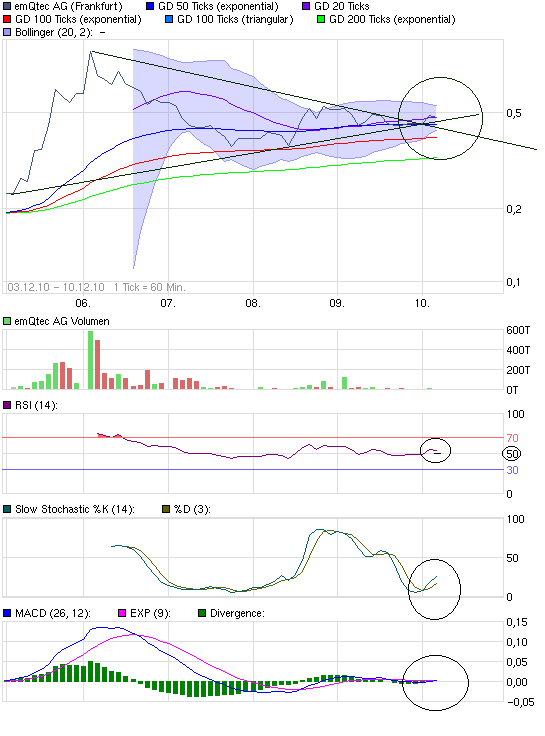Click the volume axis value '400T'
Viewport: 545px width, 736px height.
tap(518, 350)
